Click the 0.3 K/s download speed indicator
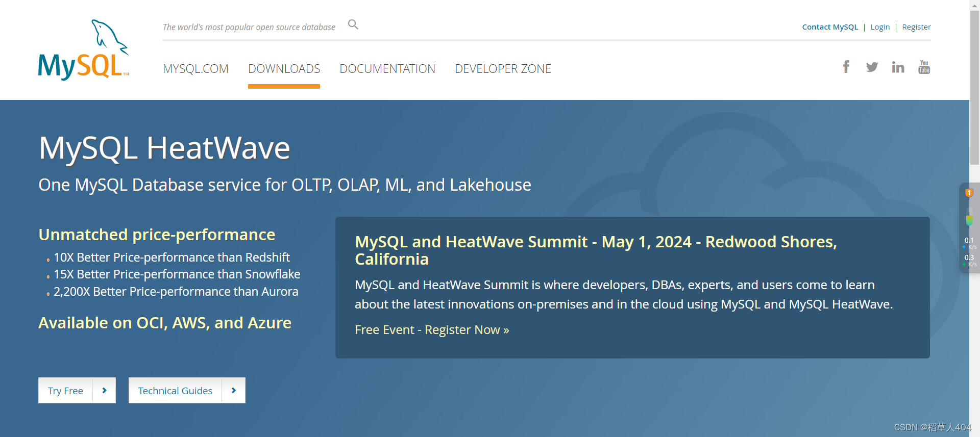980x437 pixels. pos(969,261)
